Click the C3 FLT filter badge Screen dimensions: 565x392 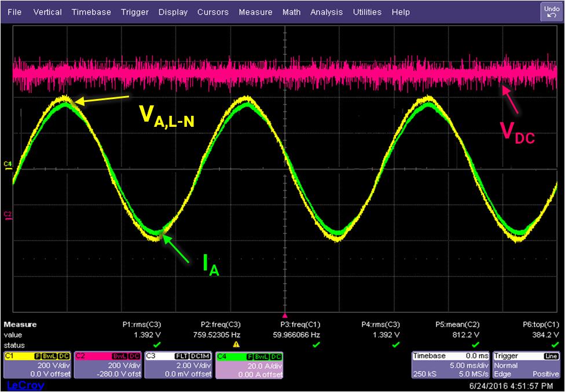(x=182, y=356)
